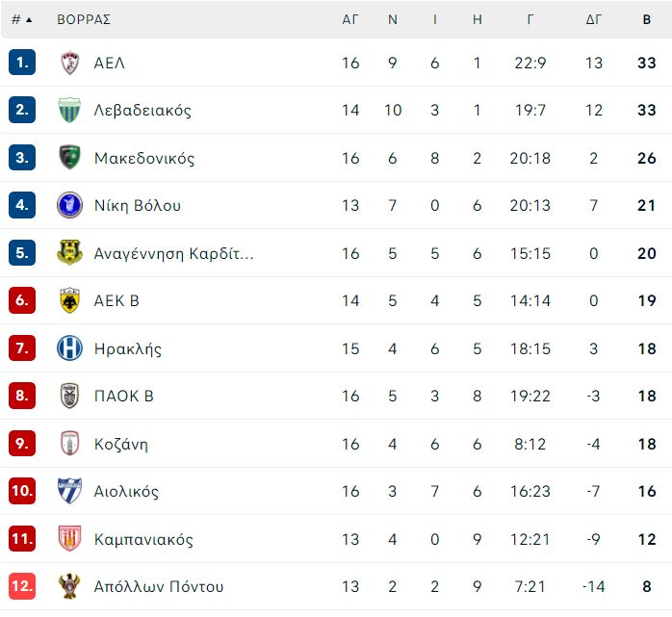Image resolution: width=672 pixels, height=617 pixels.
Task: Open Αναγέννηση Καρδίτ... team link
Action: coord(173,253)
